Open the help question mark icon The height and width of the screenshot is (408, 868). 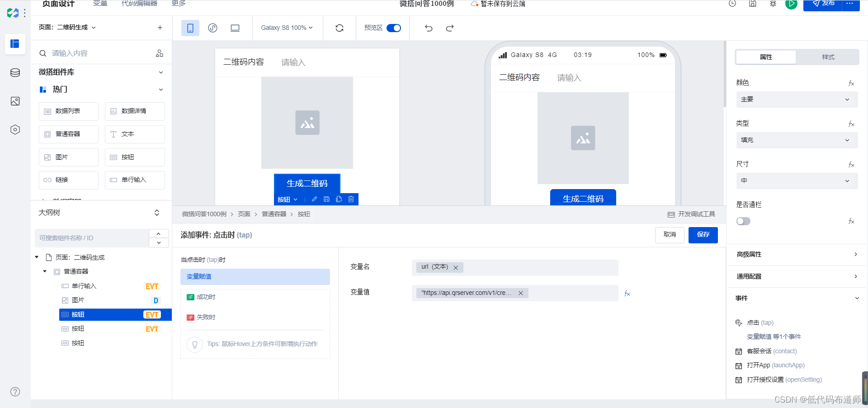15,392
